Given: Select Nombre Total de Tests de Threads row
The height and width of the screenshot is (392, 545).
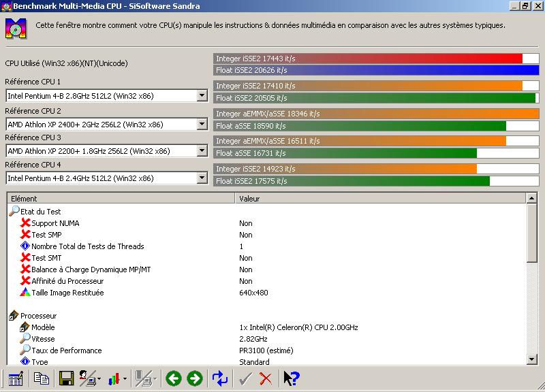Looking at the screenshot, I should pyautogui.click(x=267, y=246).
